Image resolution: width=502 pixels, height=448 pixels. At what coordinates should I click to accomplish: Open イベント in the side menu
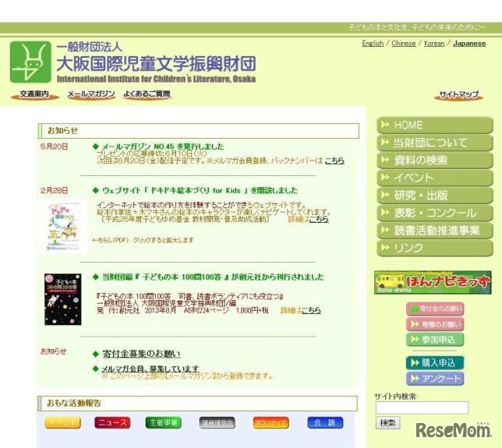tap(435, 178)
